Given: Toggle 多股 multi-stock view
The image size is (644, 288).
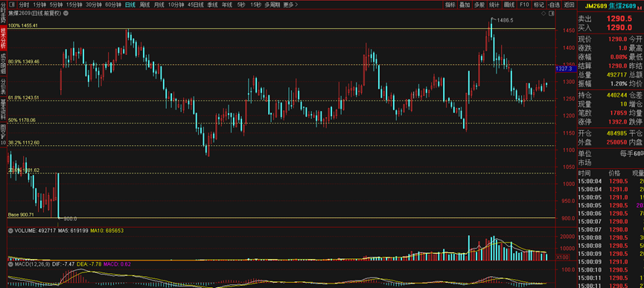Looking at the screenshot, I should pyautogui.click(x=479, y=5).
